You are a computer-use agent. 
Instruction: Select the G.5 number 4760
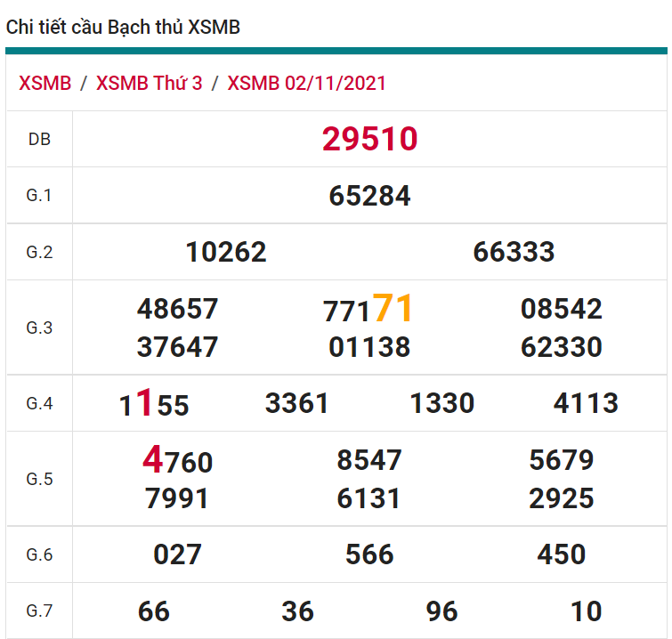click(177, 461)
